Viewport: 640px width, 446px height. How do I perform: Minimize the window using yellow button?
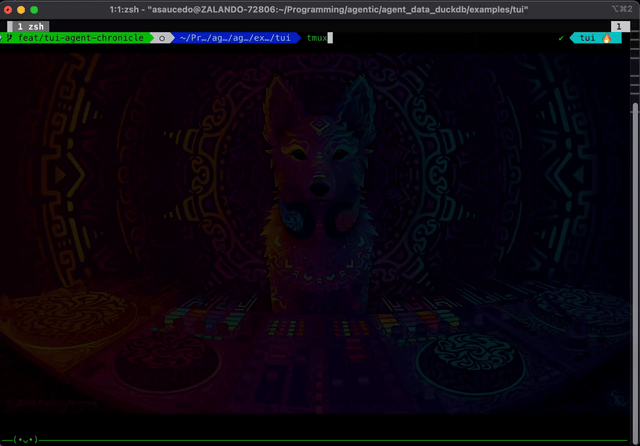point(21,9)
